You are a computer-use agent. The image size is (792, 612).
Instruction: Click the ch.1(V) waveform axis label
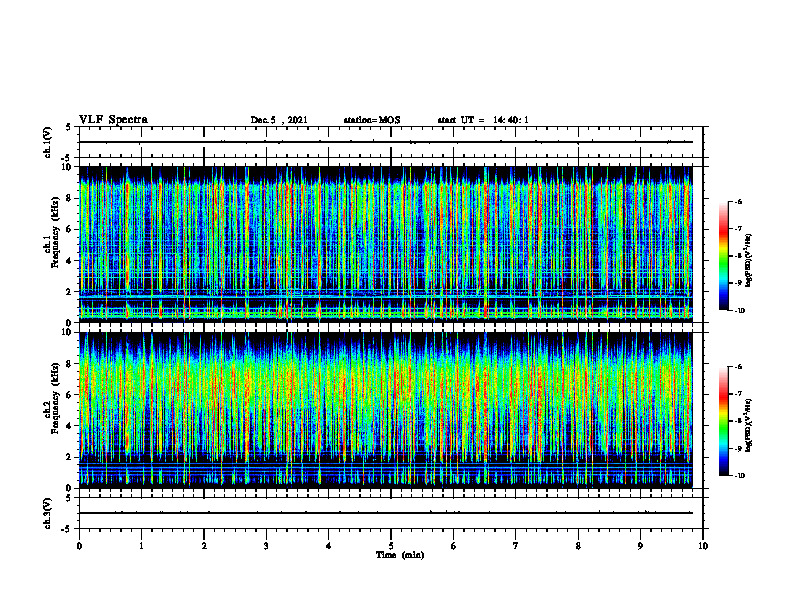pos(48,142)
